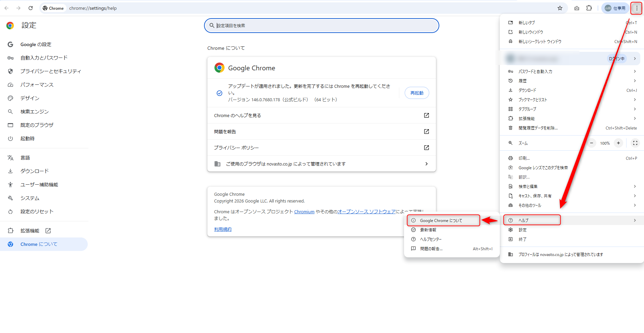
Task: Toggle fullscreen with the zoom row icon
Action: coord(635,143)
